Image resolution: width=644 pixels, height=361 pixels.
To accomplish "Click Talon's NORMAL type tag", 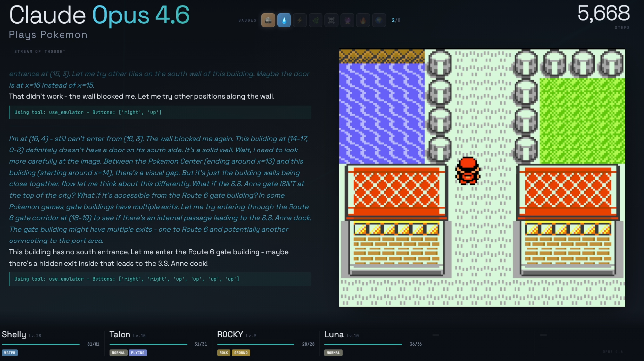I will (118, 353).
